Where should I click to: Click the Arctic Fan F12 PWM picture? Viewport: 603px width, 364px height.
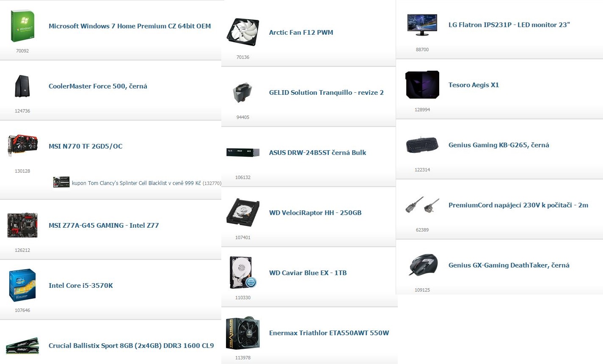(243, 32)
